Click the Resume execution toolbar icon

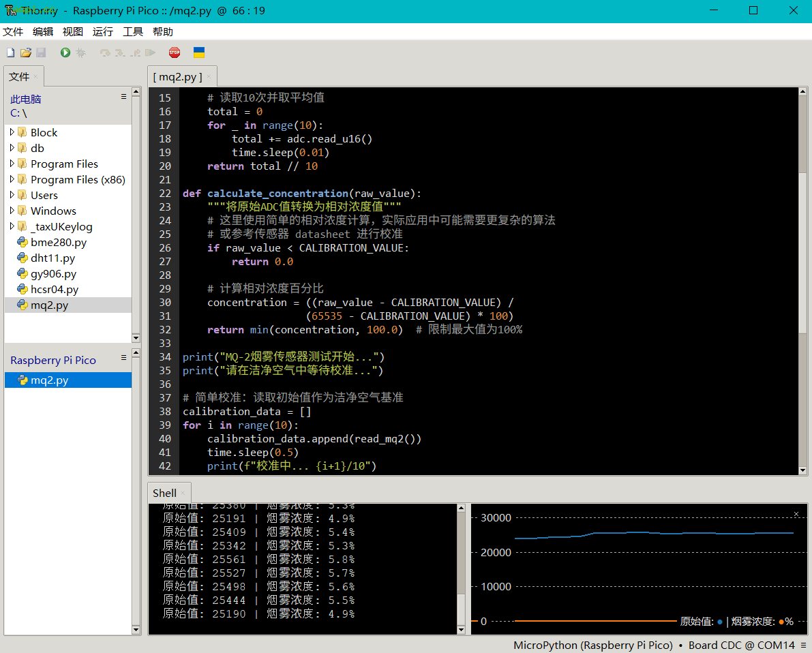(x=150, y=52)
